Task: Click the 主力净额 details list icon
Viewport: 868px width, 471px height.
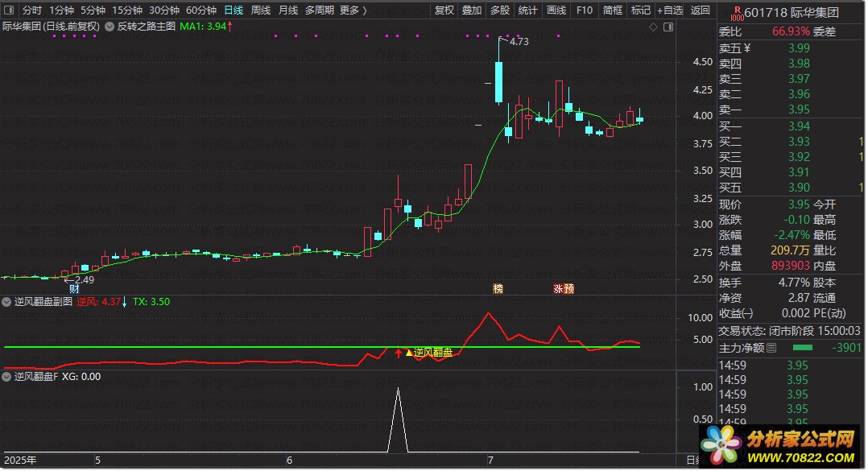Action: pos(771,348)
